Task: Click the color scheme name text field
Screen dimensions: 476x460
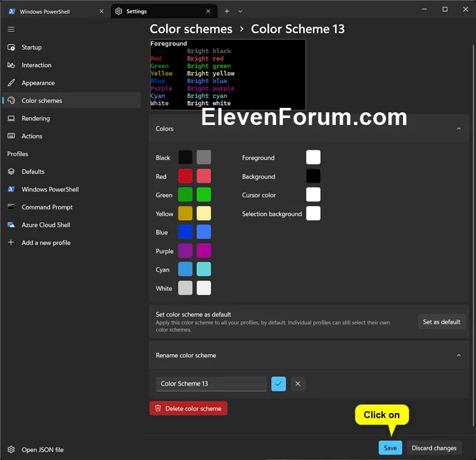Action: pyautogui.click(x=211, y=384)
